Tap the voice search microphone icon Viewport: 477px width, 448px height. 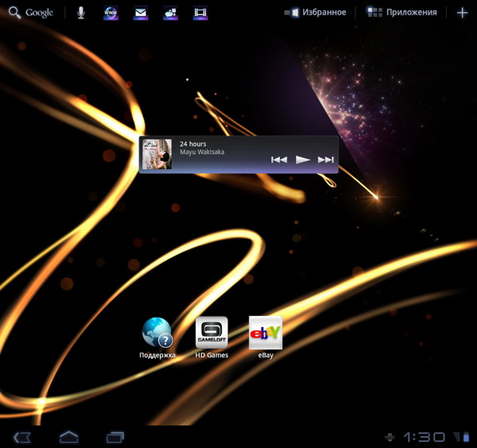click(x=80, y=13)
